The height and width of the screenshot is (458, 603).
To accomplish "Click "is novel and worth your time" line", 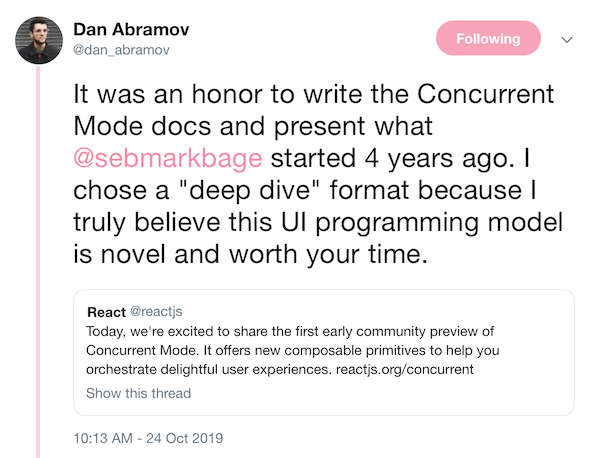I will [250, 254].
